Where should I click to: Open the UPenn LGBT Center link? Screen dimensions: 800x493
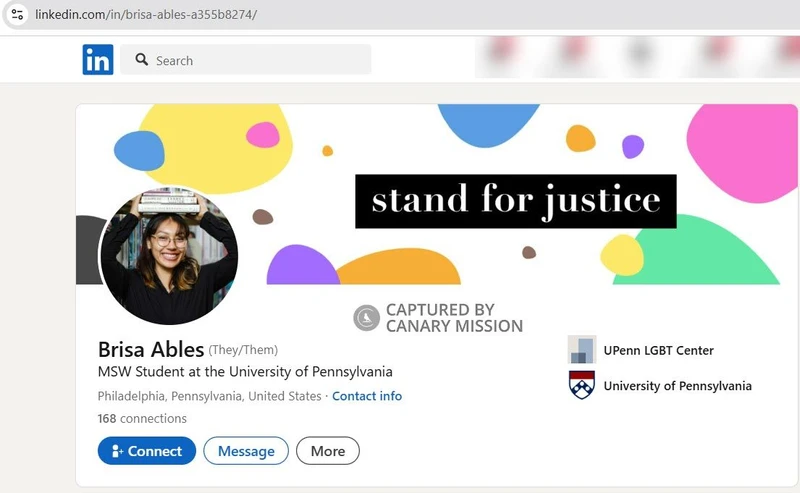pos(658,350)
